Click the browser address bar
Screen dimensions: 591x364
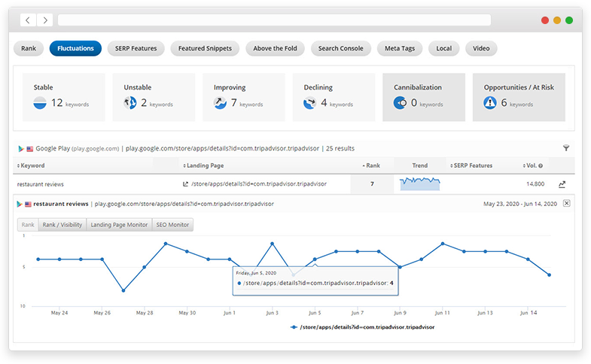[x=274, y=20]
